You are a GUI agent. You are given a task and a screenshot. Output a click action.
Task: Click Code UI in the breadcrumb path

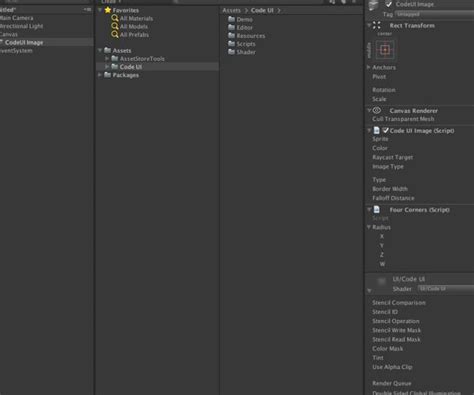click(262, 10)
